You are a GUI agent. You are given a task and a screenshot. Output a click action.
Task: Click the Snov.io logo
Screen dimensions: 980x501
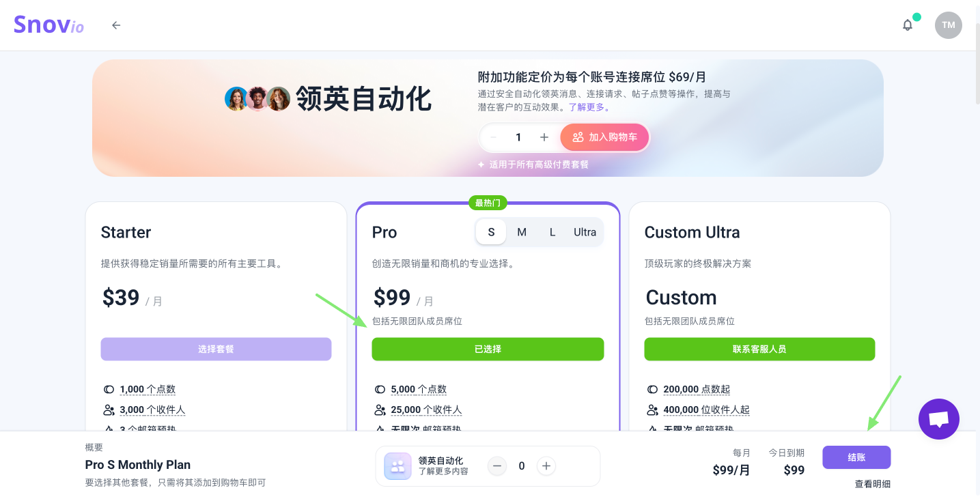coord(48,25)
